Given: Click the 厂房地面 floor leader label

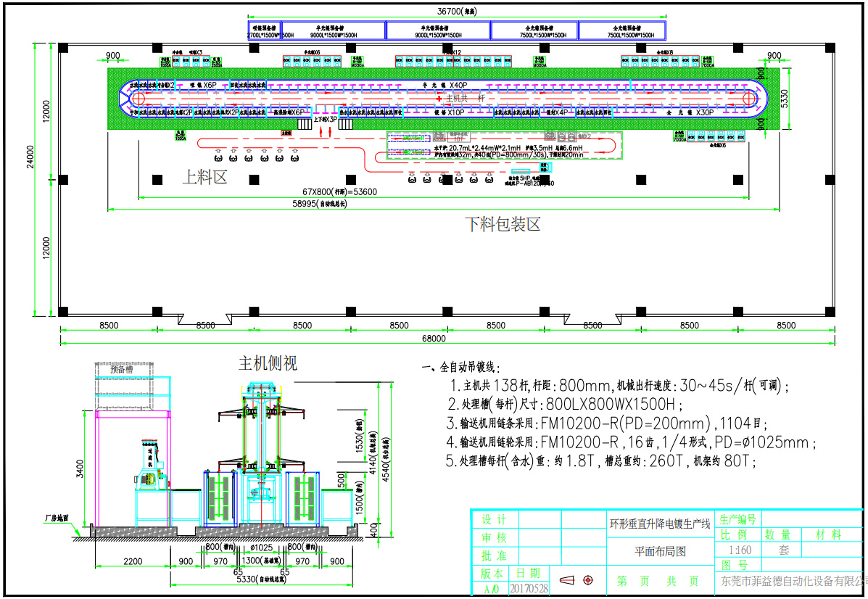Looking at the screenshot, I should [x=55, y=519].
